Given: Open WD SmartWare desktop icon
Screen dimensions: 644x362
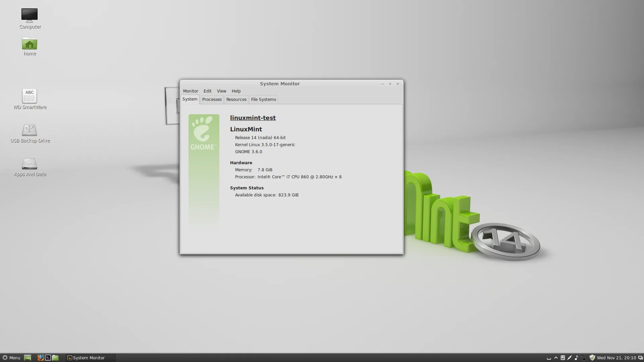Looking at the screenshot, I should pyautogui.click(x=30, y=96).
